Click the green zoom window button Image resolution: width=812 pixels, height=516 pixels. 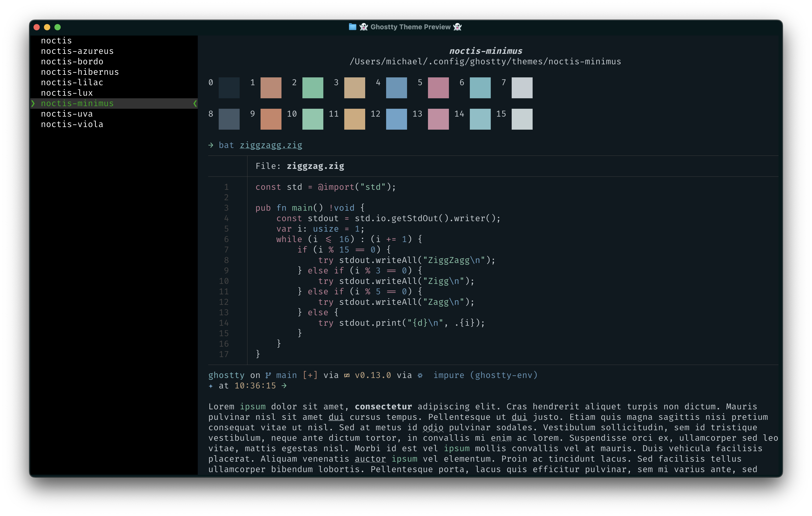[x=58, y=27]
